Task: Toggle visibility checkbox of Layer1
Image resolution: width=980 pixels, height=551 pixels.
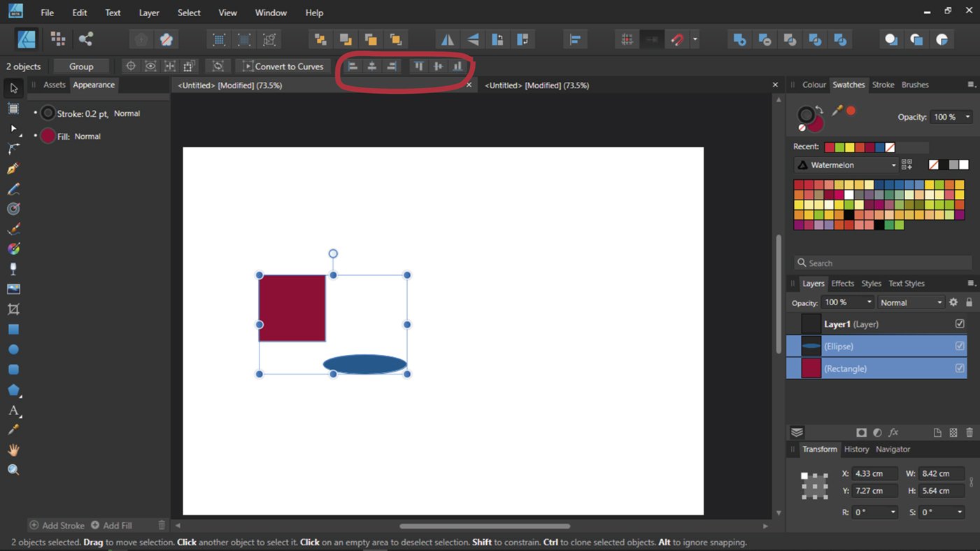Action: [x=960, y=323]
